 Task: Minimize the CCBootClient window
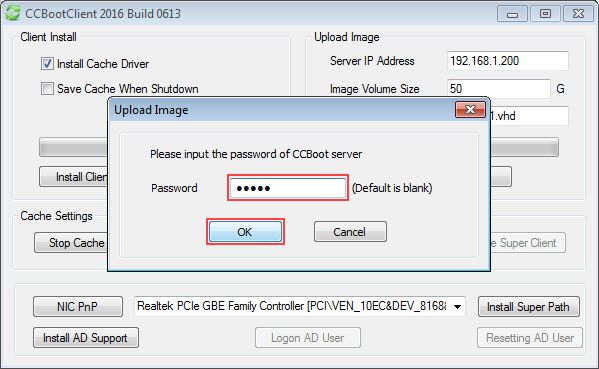click(512, 14)
